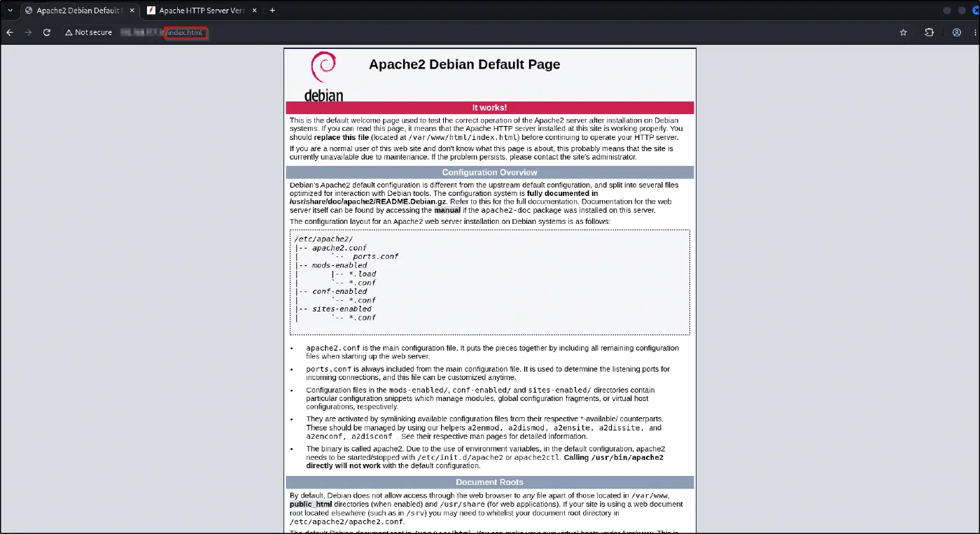Screen dimensions: 980x534
Task: Click the "/usr/share/doc/apache2/README.Debian.gz" path text
Action: 367,202
